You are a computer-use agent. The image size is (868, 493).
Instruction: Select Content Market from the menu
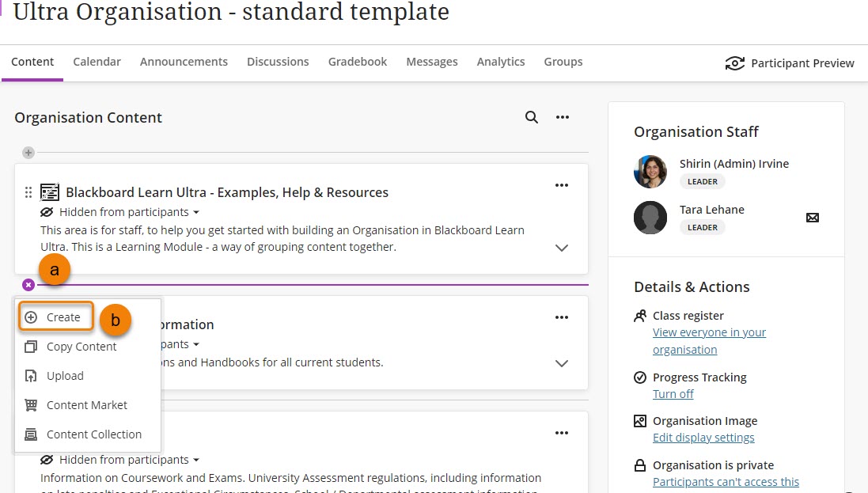click(86, 405)
